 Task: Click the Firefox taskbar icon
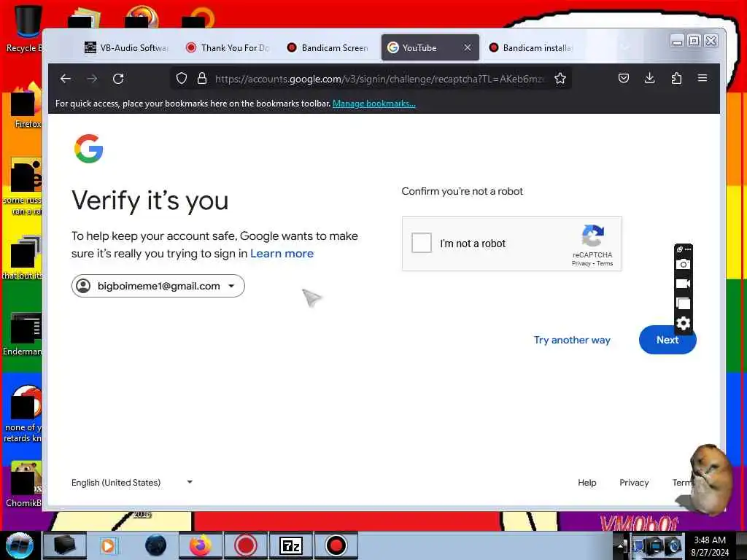click(201, 545)
